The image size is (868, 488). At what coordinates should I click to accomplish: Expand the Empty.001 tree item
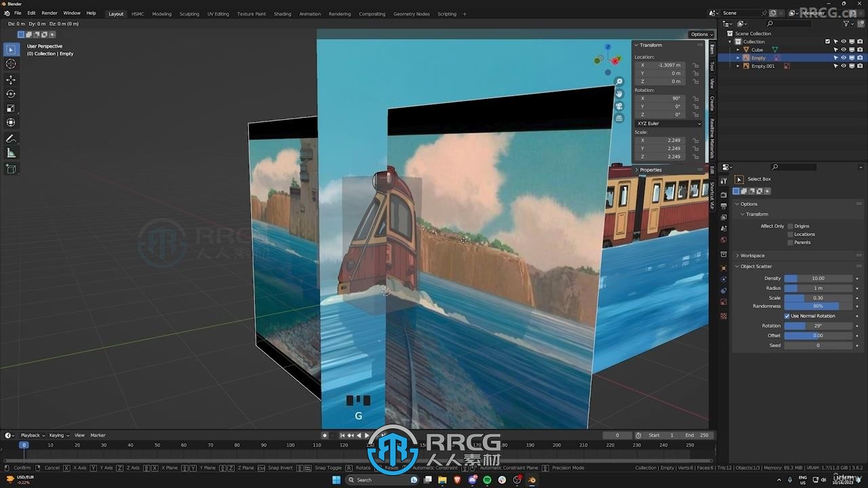coord(738,66)
